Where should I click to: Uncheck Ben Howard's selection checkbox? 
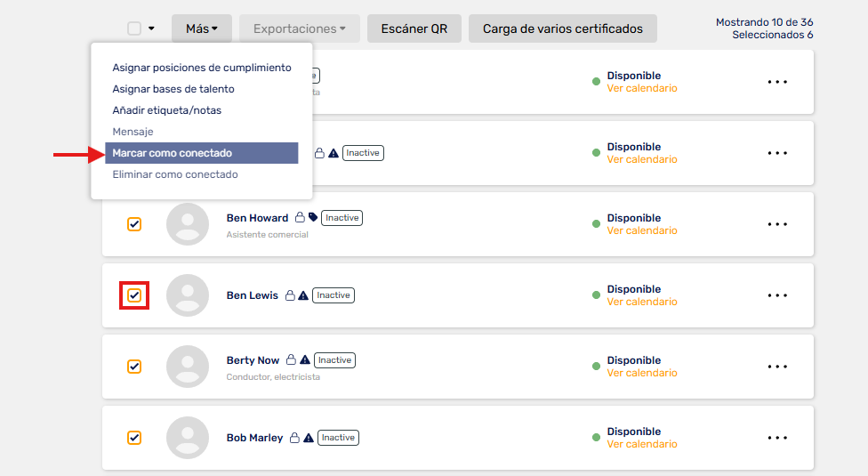coord(134,224)
